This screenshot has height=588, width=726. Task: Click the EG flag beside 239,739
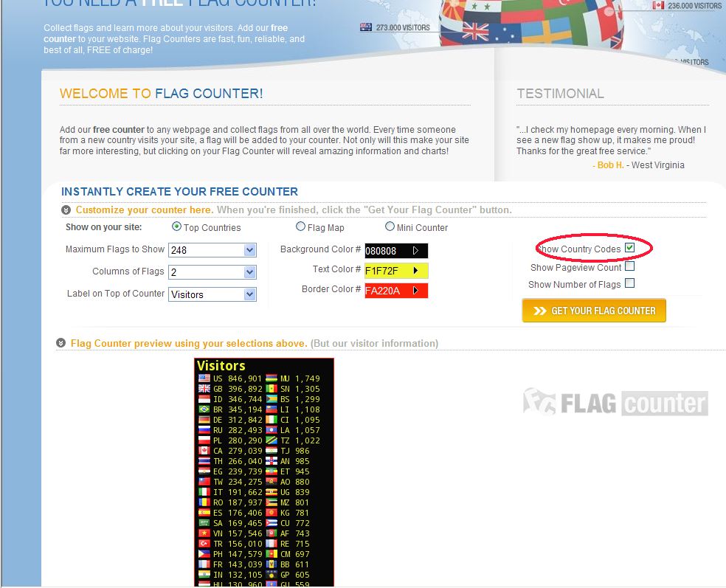click(x=204, y=471)
